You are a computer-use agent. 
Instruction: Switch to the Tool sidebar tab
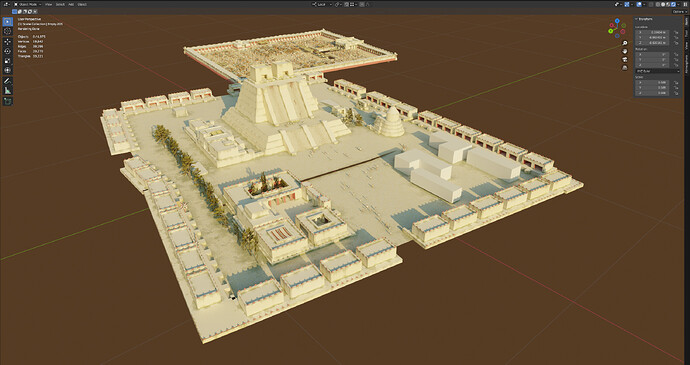[686, 33]
